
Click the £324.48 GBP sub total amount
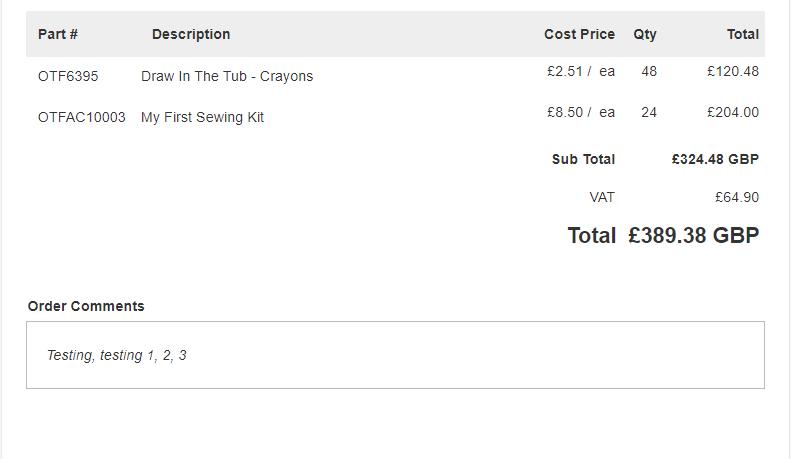pos(715,159)
